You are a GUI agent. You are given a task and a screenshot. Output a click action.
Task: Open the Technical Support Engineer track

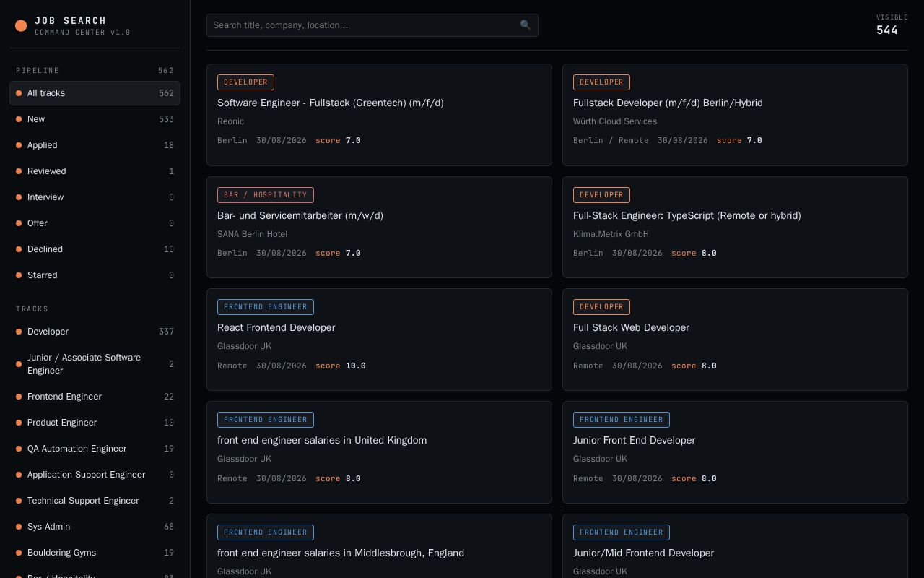coord(95,501)
